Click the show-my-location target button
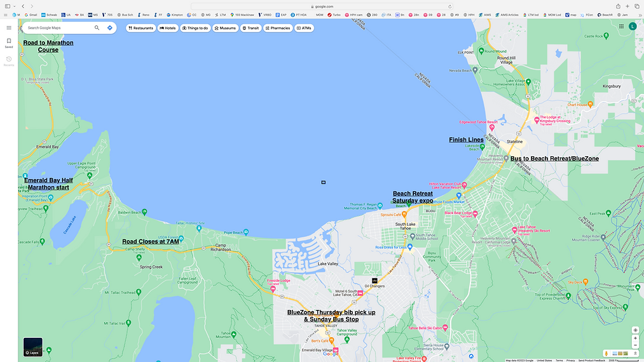 click(635, 330)
